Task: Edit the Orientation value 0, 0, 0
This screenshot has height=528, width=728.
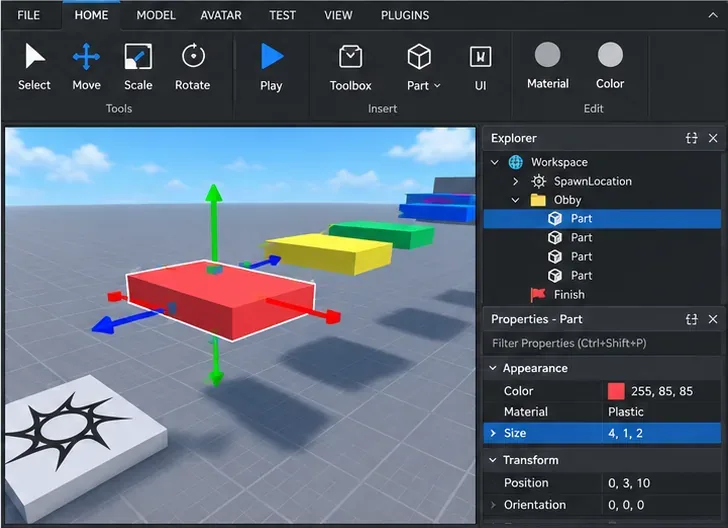Action: pos(626,505)
